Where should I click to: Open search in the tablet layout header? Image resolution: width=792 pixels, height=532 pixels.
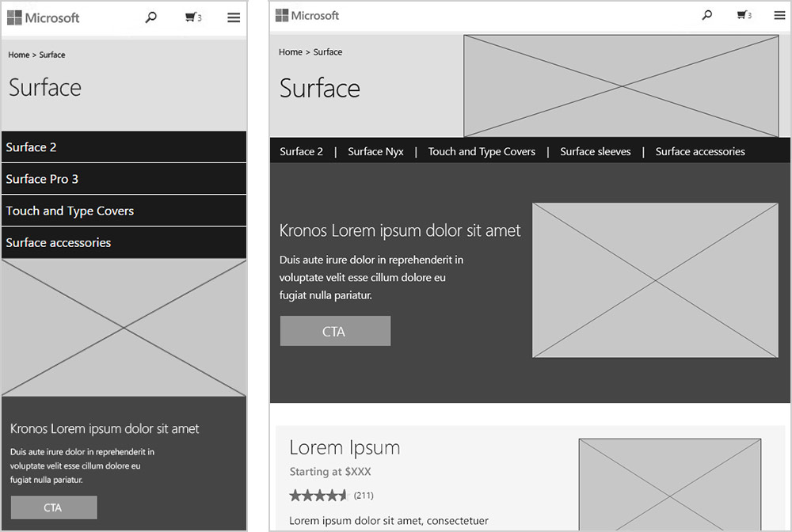[x=707, y=15]
